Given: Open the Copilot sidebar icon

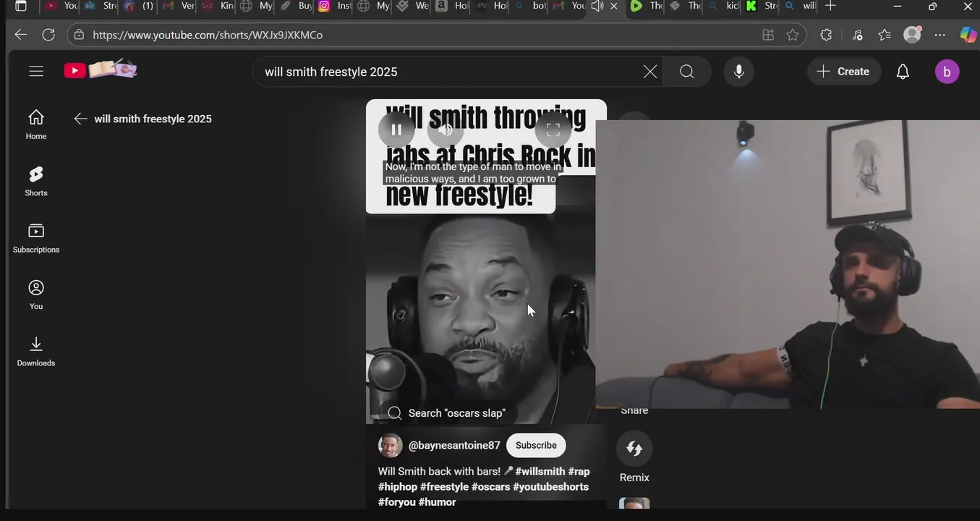Looking at the screenshot, I should pos(968,35).
